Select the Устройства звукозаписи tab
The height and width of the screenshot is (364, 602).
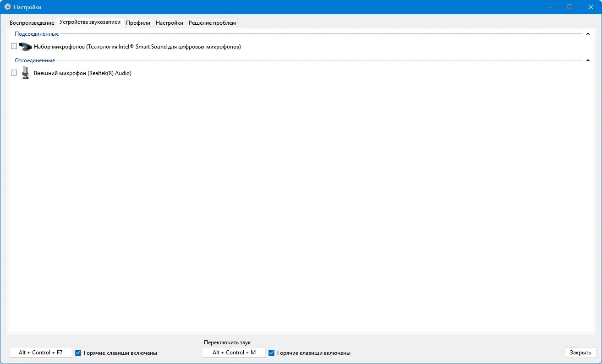(x=90, y=22)
